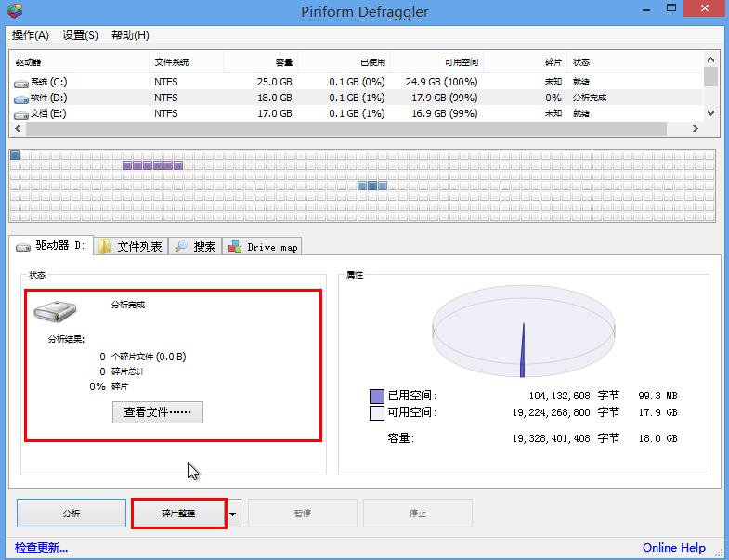Click the 查看文件 button
Image resolution: width=729 pixels, height=560 pixels.
coord(158,412)
